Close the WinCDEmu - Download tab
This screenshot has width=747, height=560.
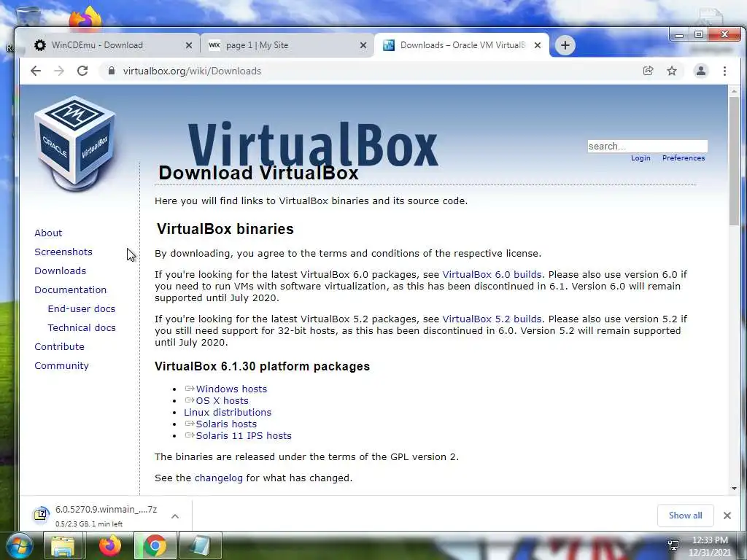pos(189,45)
